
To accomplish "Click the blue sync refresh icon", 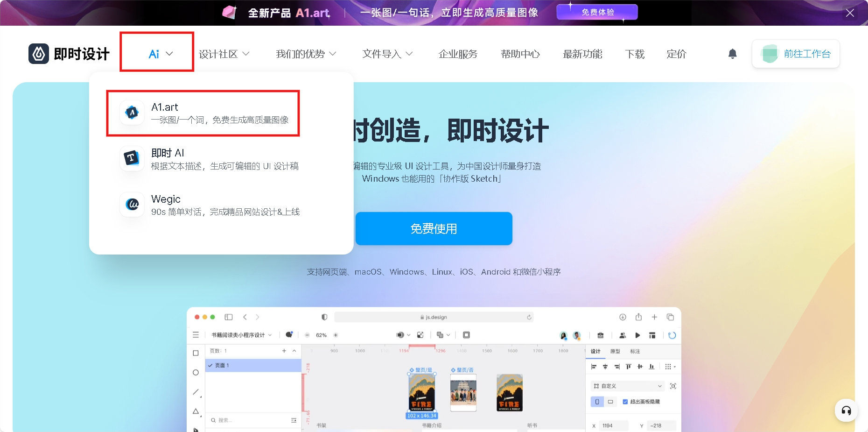I will (672, 335).
